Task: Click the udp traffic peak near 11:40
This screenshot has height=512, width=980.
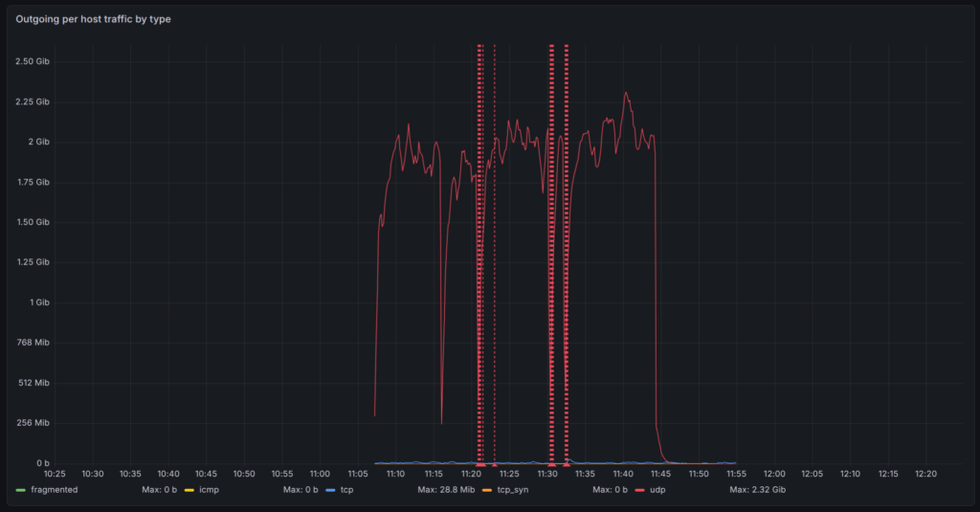Action: click(626, 93)
